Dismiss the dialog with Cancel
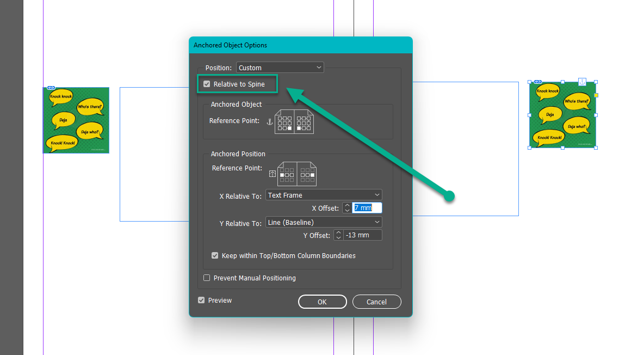Image resolution: width=644 pixels, height=355 pixels. click(376, 301)
